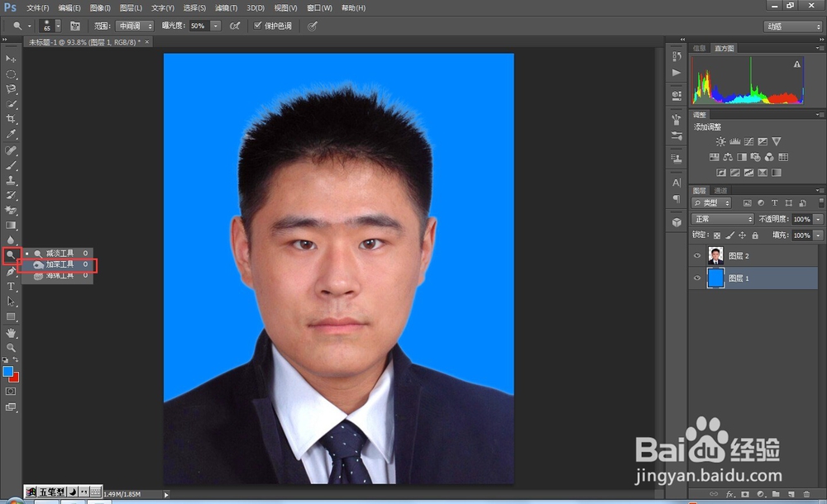Open the 范围 dropdown set to 中间调
Viewport: 827px width, 504px height.
[x=134, y=26]
